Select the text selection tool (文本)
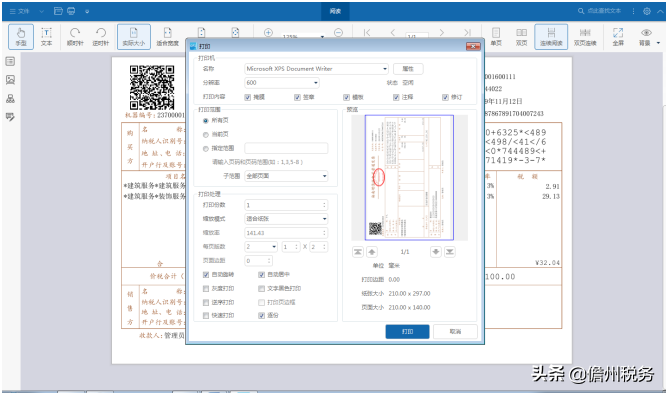Screen dimensions: 666x394 coord(46,37)
